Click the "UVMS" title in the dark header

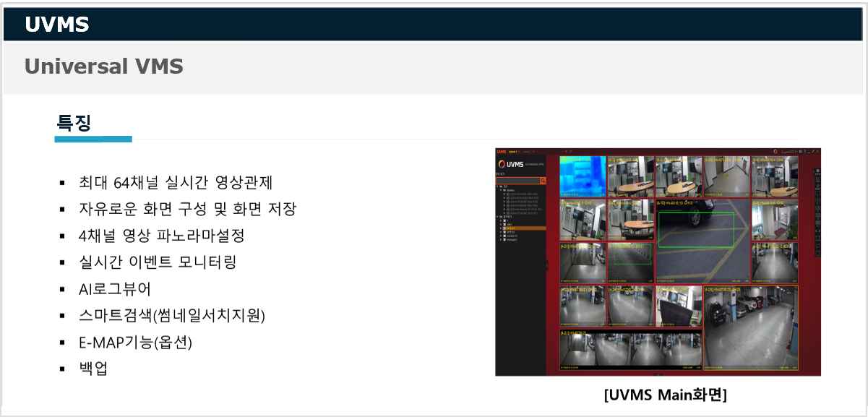point(56,25)
